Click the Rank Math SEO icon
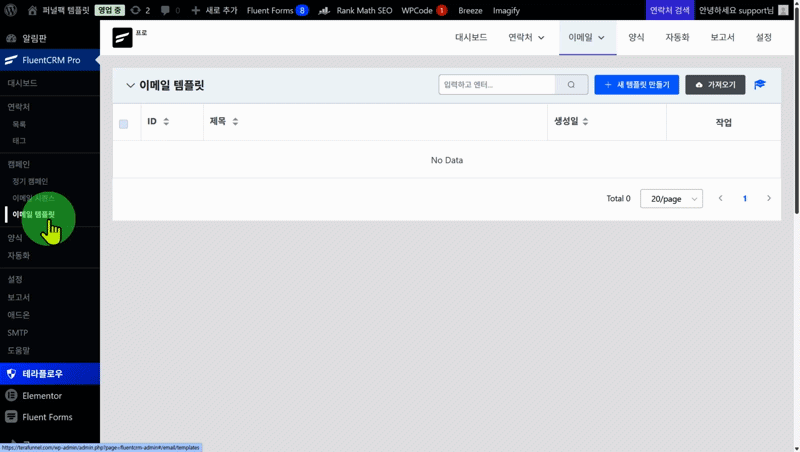 tap(324, 10)
